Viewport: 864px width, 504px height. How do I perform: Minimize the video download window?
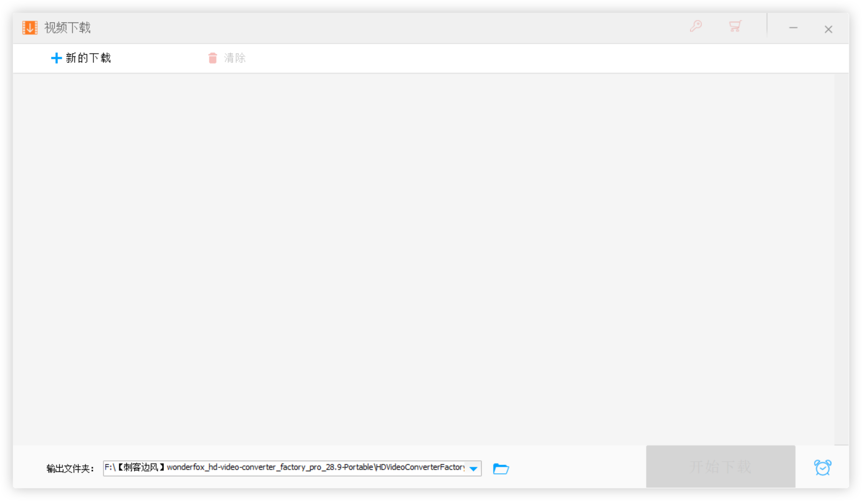[x=793, y=28]
